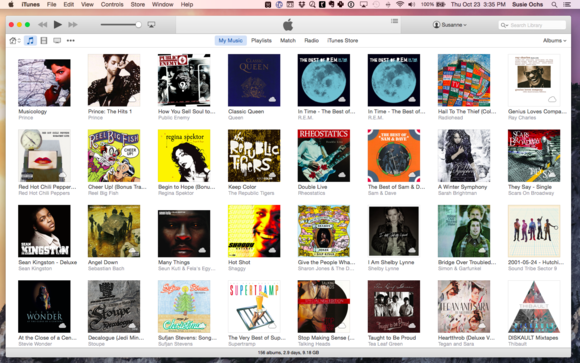Image resolution: width=580 pixels, height=363 pixels.
Task: Switch to the Movies library icon
Action: click(44, 40)
